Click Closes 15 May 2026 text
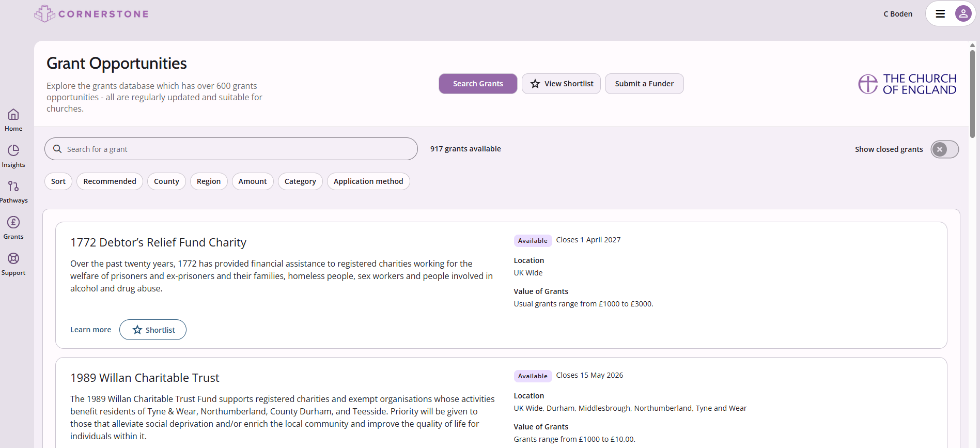The image size is (980, 448). [589, 375]
